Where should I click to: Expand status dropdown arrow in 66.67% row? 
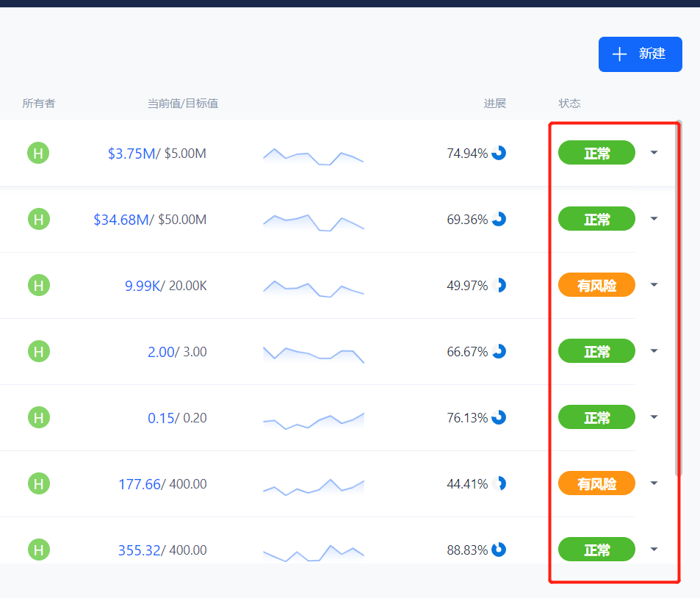(654, 351)
